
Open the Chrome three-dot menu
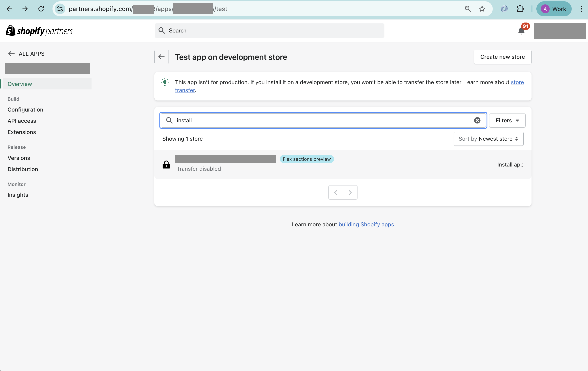click(581, 9)
